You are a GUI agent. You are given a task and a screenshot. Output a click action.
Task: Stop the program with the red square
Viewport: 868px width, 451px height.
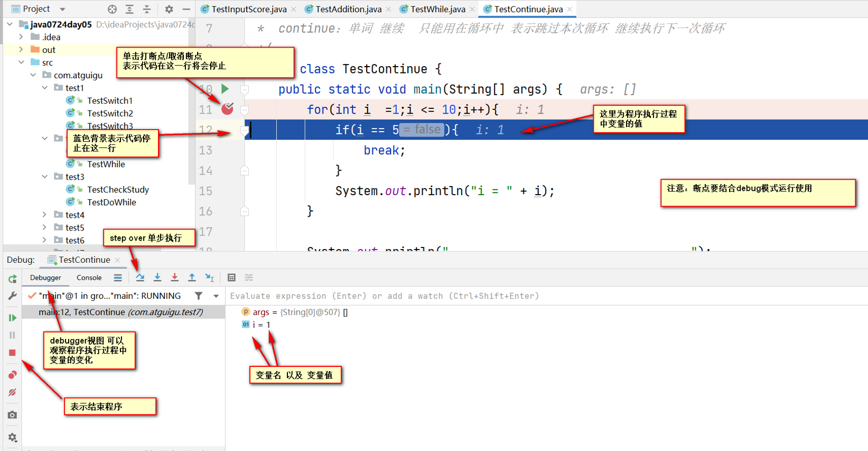pos(12,353)
